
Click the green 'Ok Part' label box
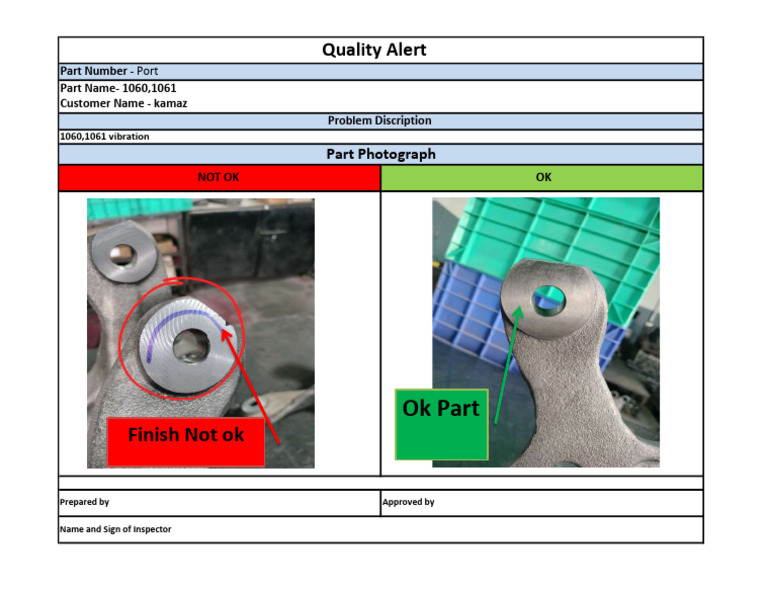(x=441, y=424)
